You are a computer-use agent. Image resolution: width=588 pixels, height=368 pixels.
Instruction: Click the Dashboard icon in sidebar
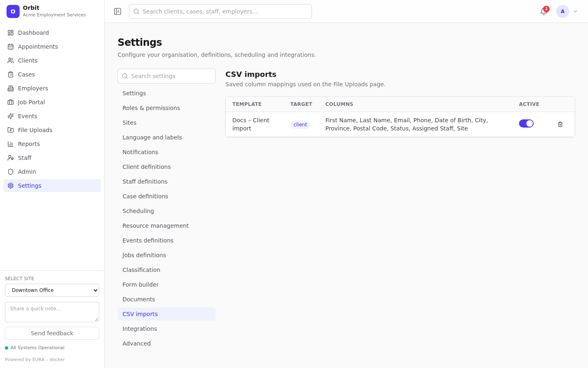(x=11, y=33)
